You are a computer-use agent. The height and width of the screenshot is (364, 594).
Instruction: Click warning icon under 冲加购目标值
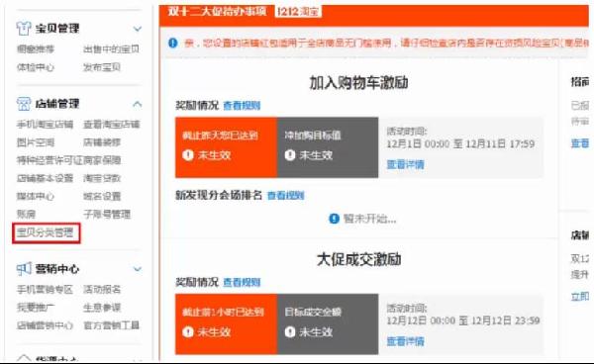click(x=290, y=155)
